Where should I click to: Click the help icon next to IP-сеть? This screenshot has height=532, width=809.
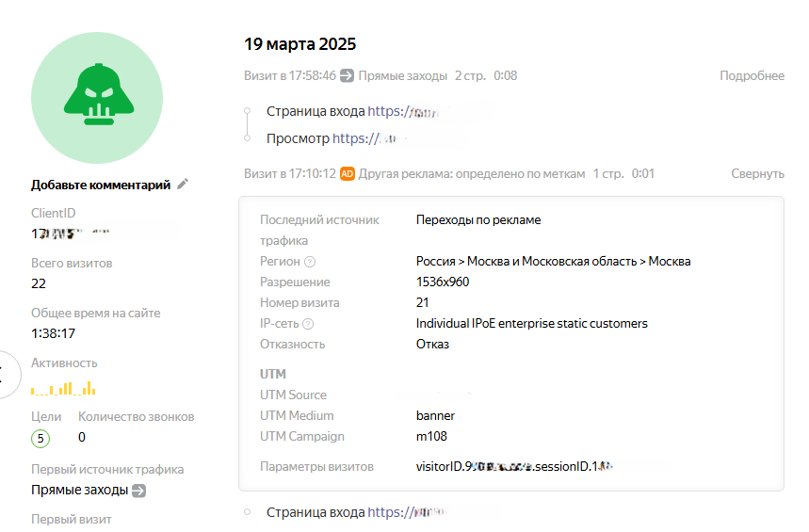click(x=307, y=324)
